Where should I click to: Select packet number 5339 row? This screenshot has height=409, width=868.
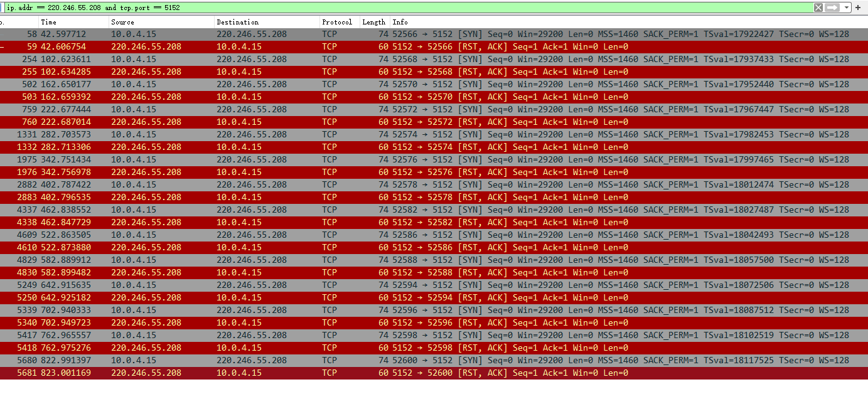point(434,310)
